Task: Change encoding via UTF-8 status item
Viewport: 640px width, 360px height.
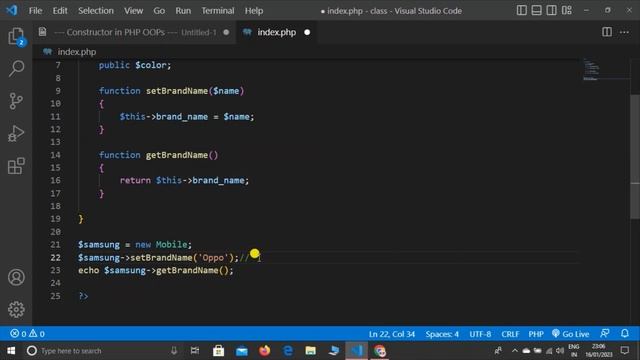Action: click(480, 334)
